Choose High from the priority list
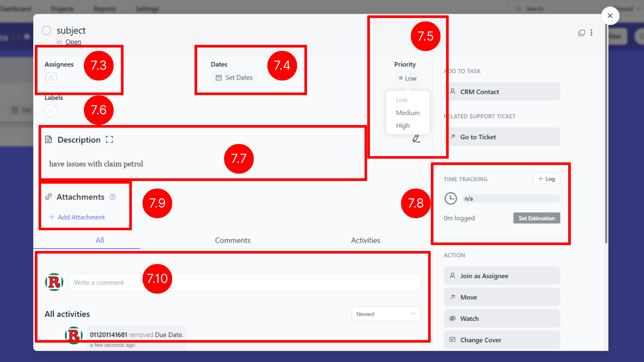644x362 pixels. [x=402, y=125]
